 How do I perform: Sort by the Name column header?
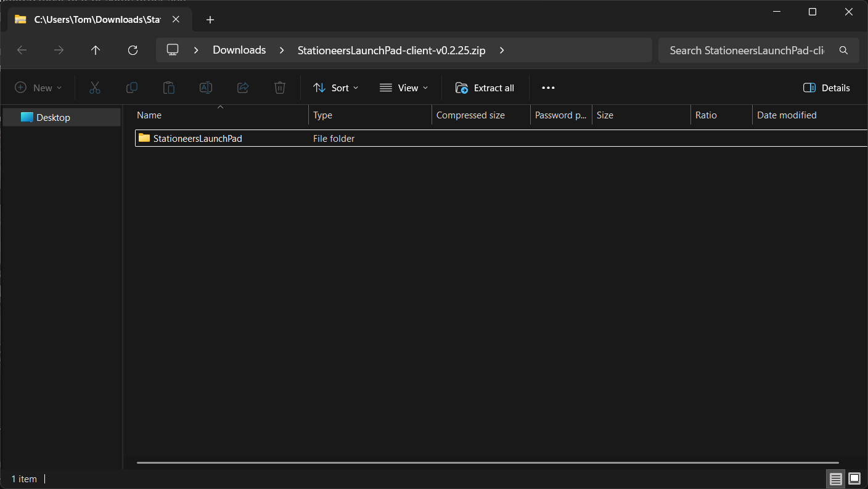coord(149,115)
